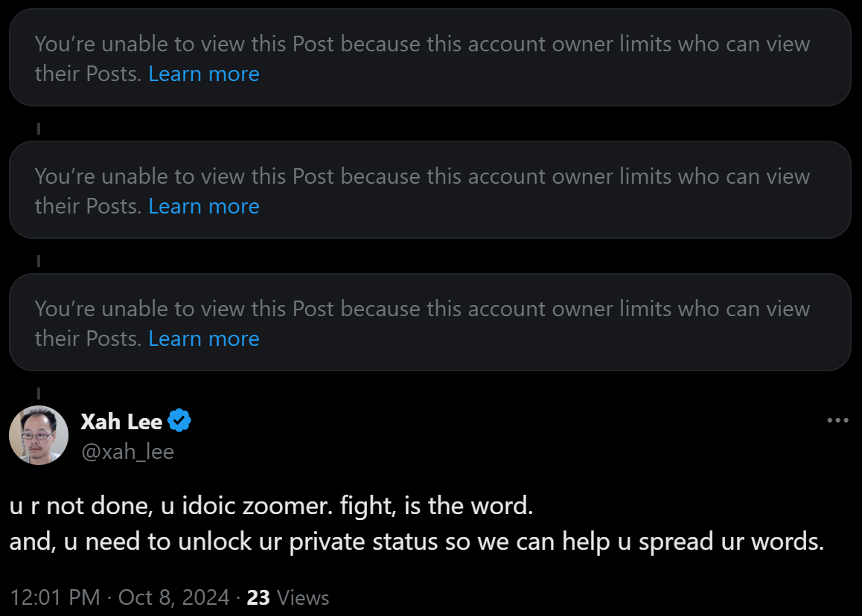Click thread line between second and third notices

[38, 261]
